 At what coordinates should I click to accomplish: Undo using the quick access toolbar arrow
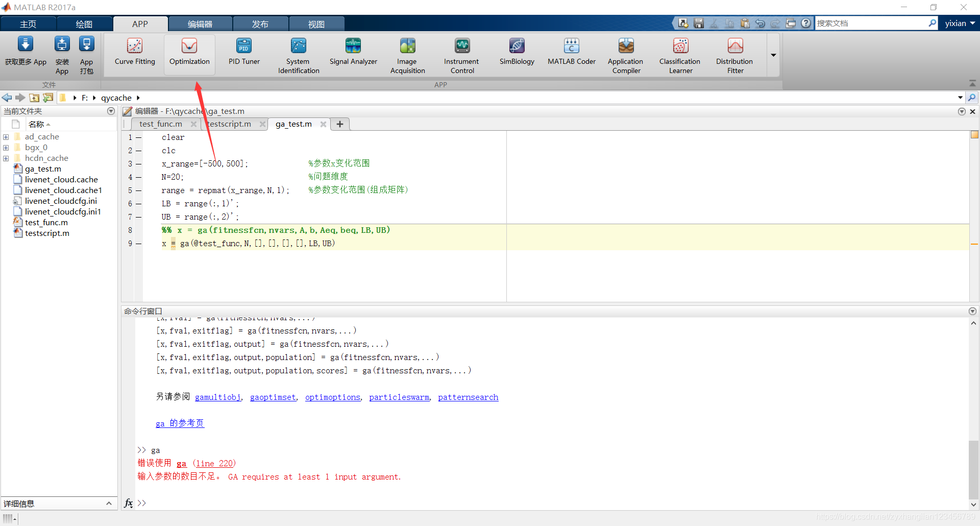[x=761, y=23]
